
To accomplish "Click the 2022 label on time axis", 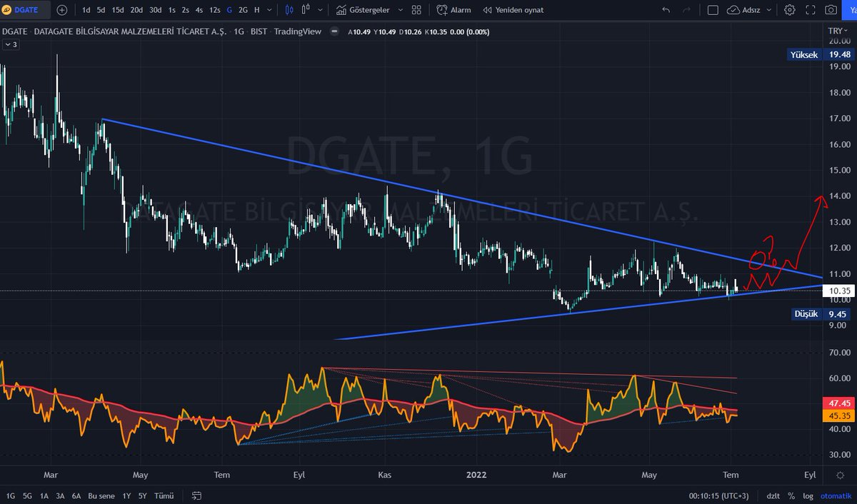I will (476, 475).
